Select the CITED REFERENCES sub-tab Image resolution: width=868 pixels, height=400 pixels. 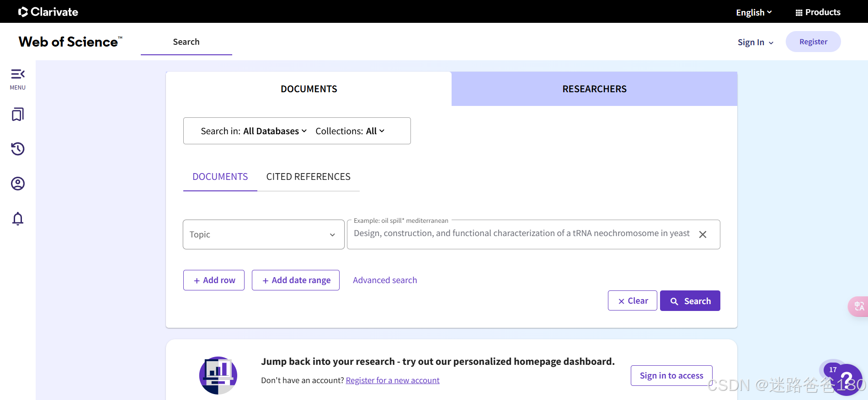tap(309, 177)
